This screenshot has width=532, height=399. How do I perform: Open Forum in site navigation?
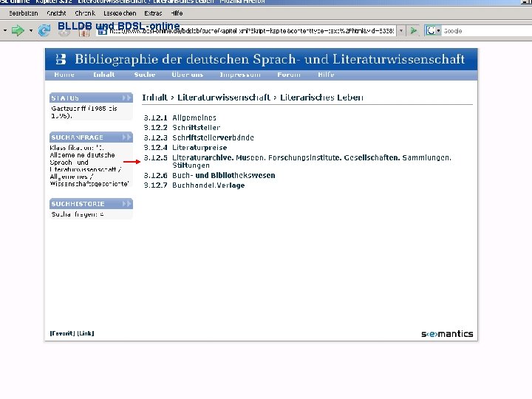coord(289,75)
